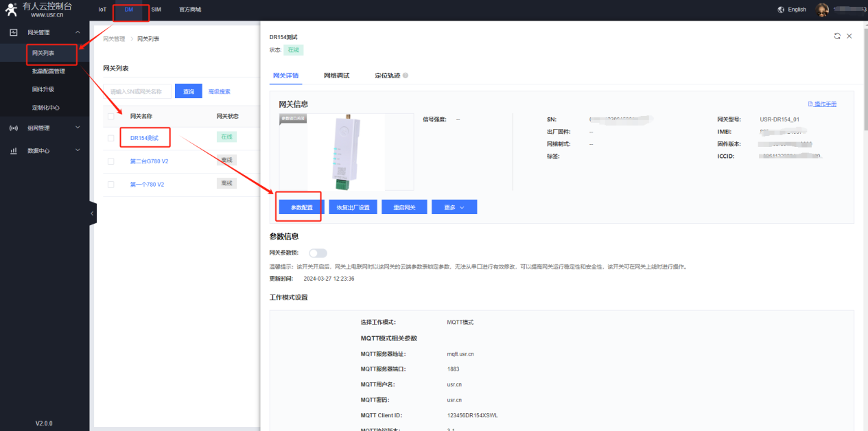Click the info icon beside 定位轨迹
Image resolution: width=868 pixels, height=431 pixels.
406,75
